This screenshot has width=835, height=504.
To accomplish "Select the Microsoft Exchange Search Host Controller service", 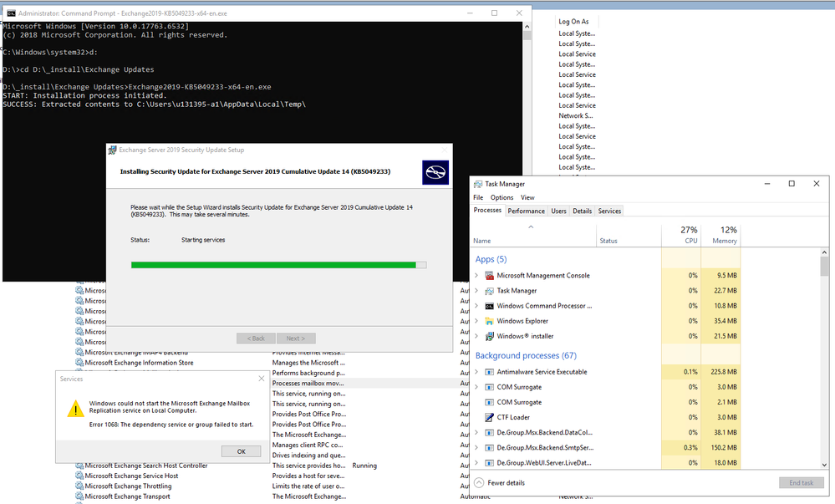I will click(x=146, y=466).
